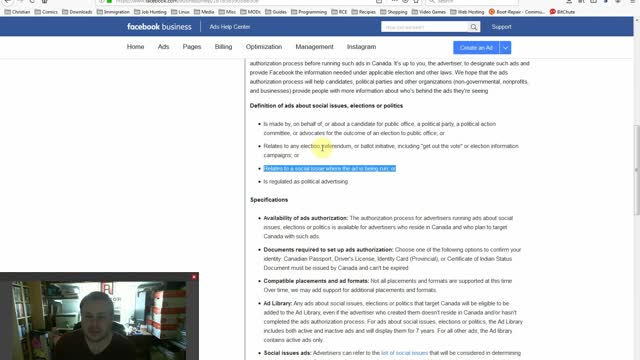This screenshot has width=640, height=360.
Task: Go to the Optimization tab
Action: [x=264, y=47]
